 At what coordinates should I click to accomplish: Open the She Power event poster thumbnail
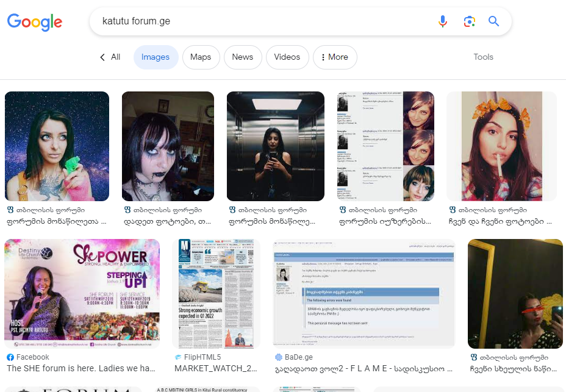pyautogui.click(x=82, y=294)
